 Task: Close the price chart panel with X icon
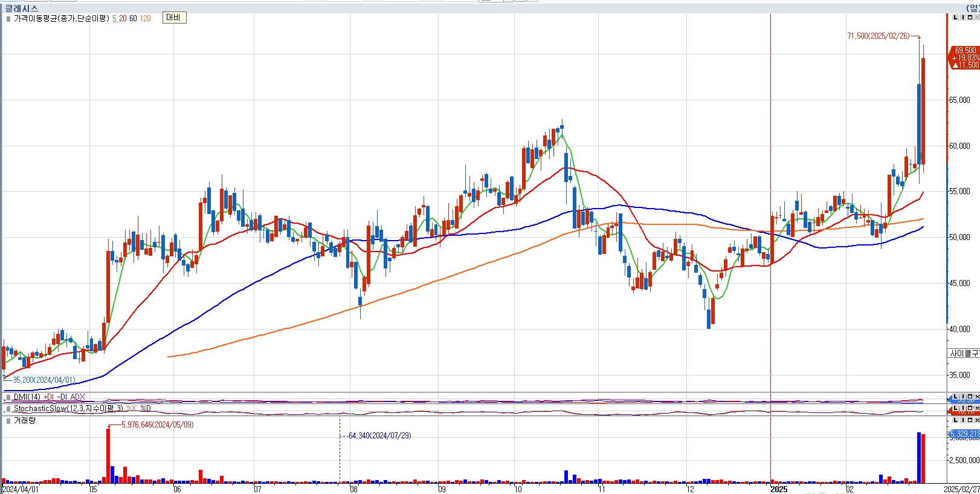tap(976, 18)
